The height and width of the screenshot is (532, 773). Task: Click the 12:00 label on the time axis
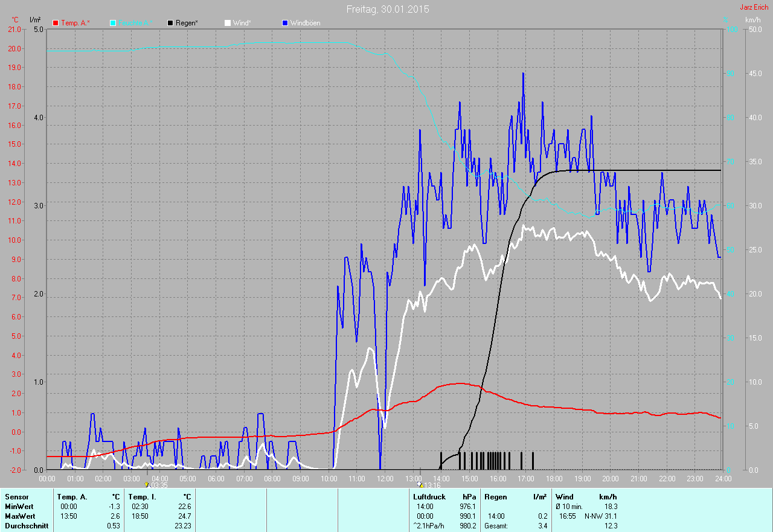coord(385,479)
